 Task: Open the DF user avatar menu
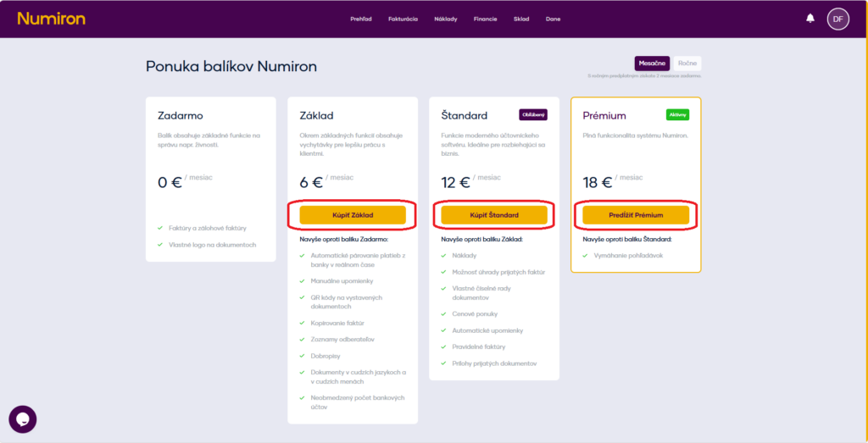tap(837, 18)
